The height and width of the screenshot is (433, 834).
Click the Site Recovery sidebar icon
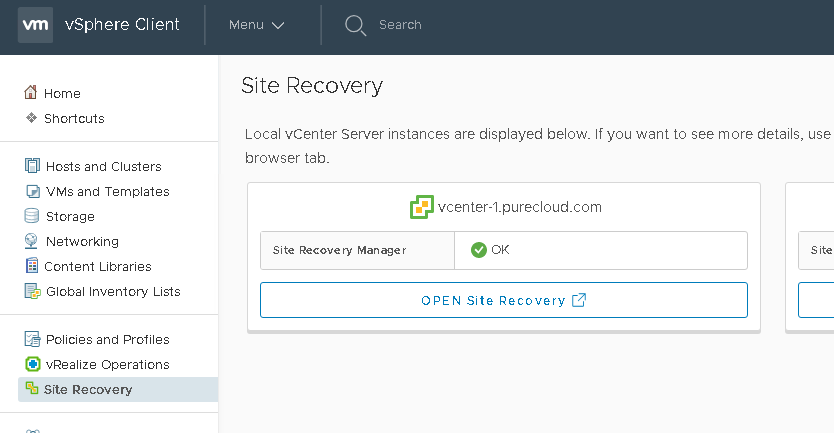(x=32, y=388)
